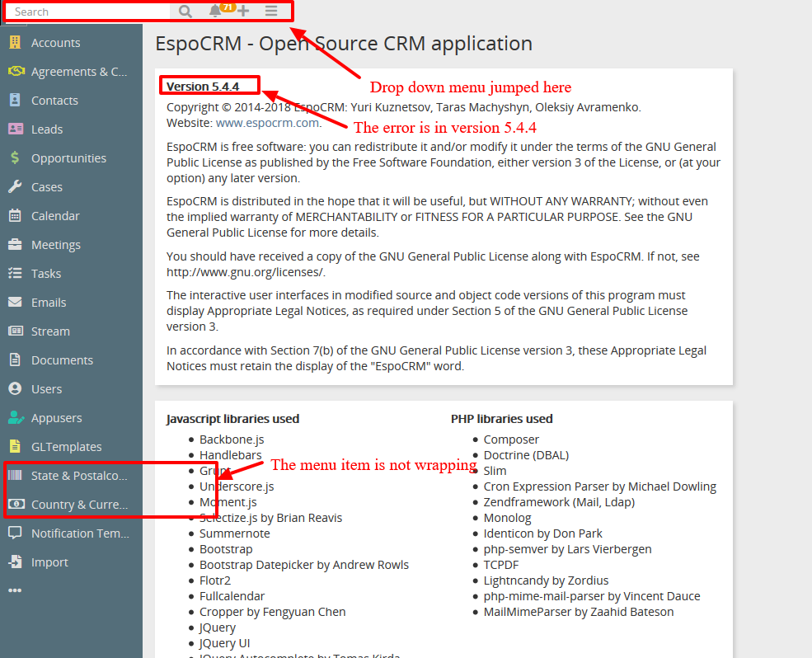Click the Stream newspaper icon
Image resolution: width=812 pixels, height=658 pixels.
pos(16,331)
